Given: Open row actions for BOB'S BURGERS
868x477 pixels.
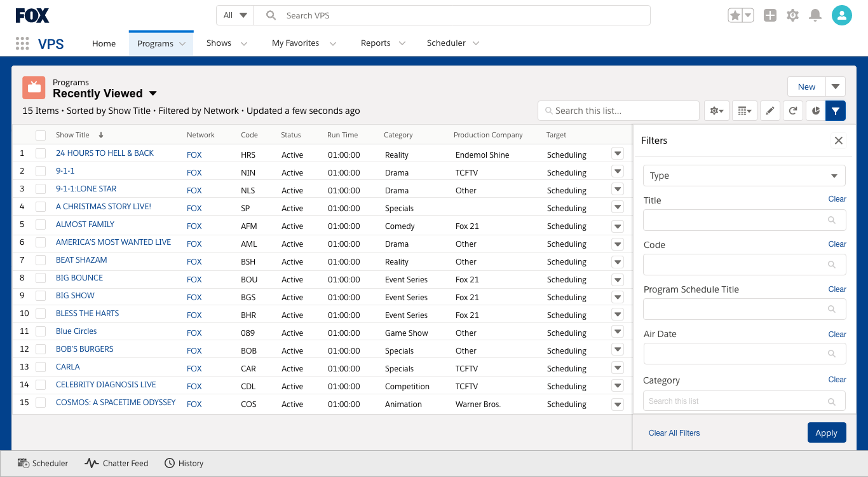Looking at the screenshot, I should pyautogui.click(x=618, y=349).
